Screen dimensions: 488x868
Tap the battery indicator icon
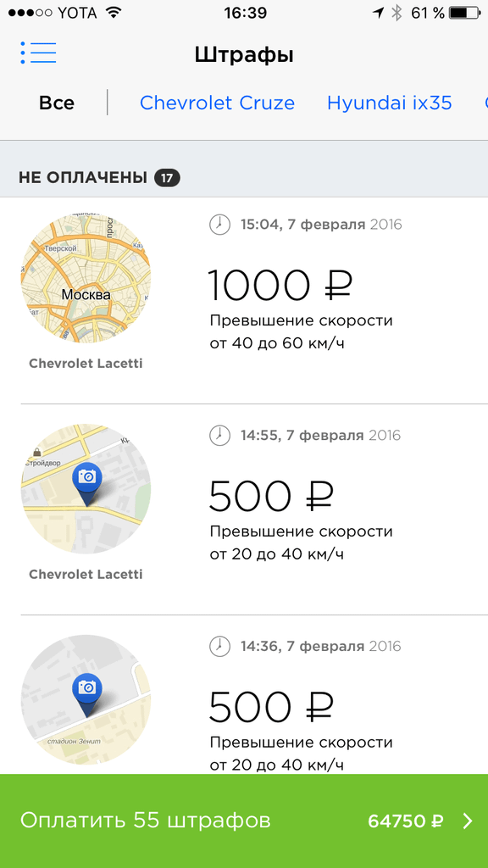[465, 13]
